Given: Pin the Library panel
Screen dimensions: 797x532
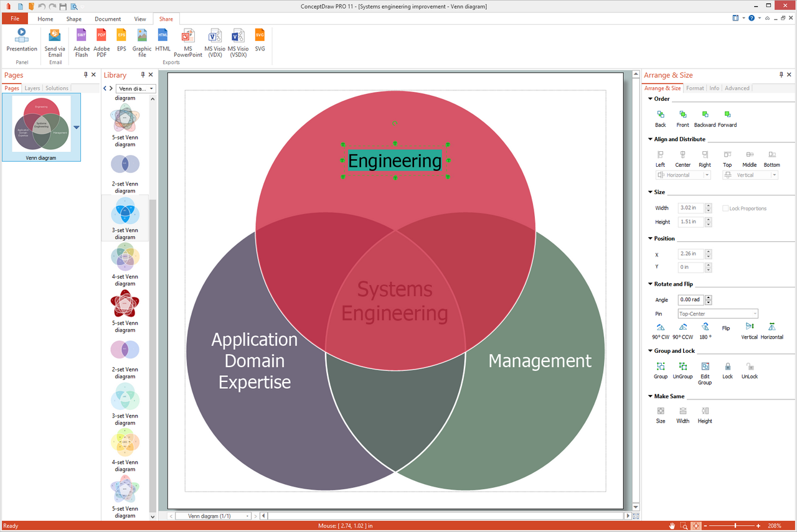Looking at the screenshot, I should 141,75.
